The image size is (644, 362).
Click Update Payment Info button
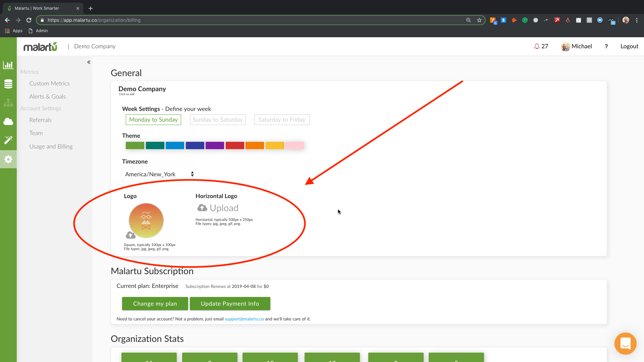click(x=230, y=304)
